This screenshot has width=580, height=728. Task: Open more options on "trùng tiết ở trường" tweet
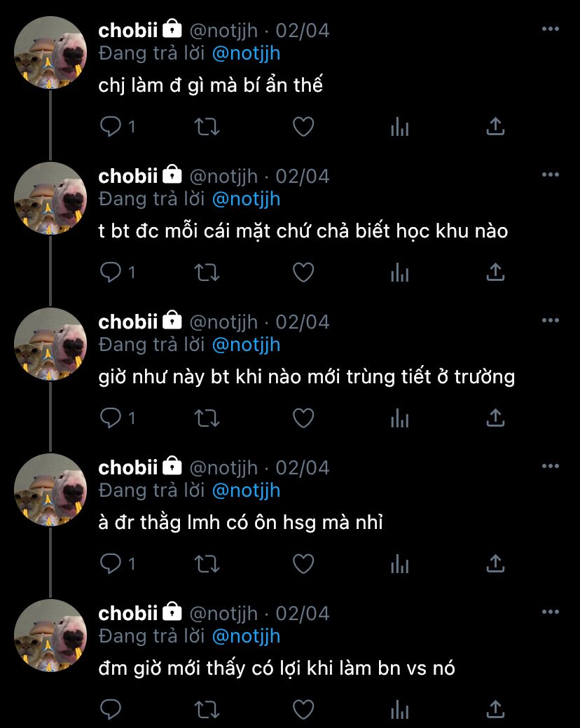[551, 320]
